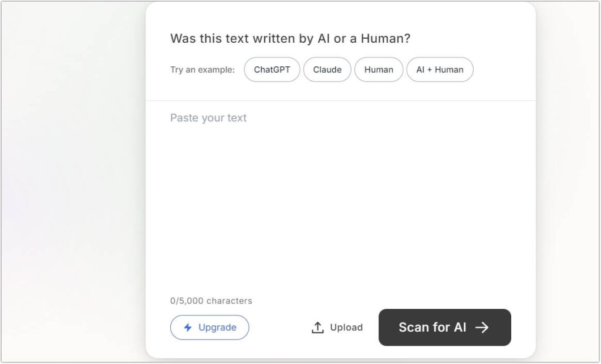Click the upload tray arrow icon
The height and width of the screenshot is (364, 601).
(x=318, y=328)
